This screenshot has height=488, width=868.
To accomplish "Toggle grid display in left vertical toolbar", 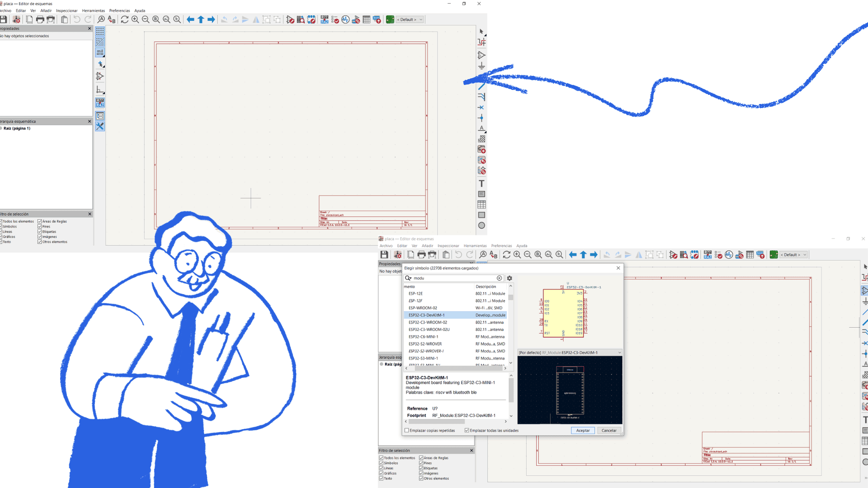I will point(100,31).
